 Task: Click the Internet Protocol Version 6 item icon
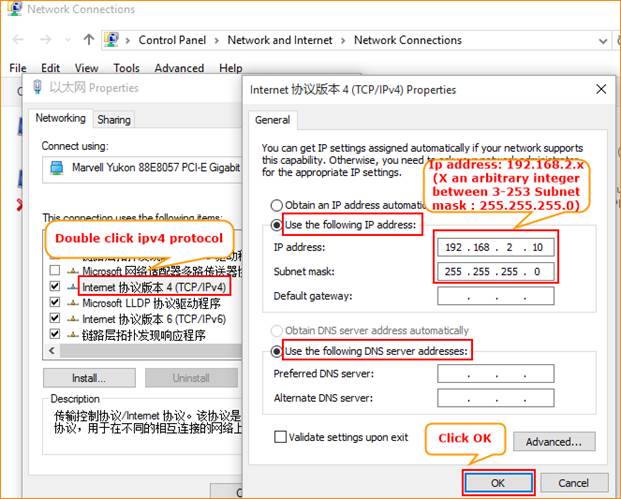[x=72, y=319]
